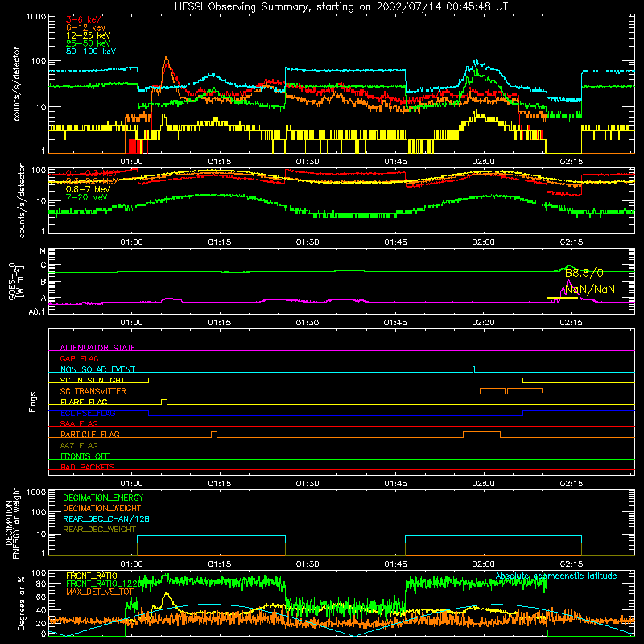Click the REAR_DEC_WEIGHT legend label
Viewport: 644px width, 644px height.
pos(99,530)
